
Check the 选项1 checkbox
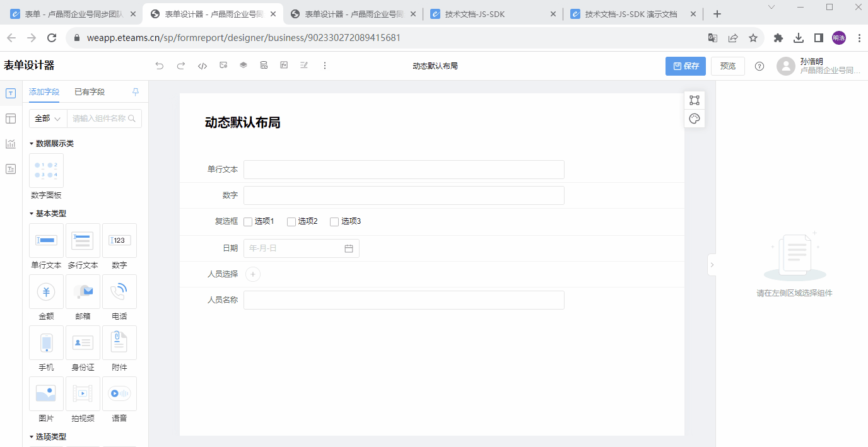coord(248,222)
